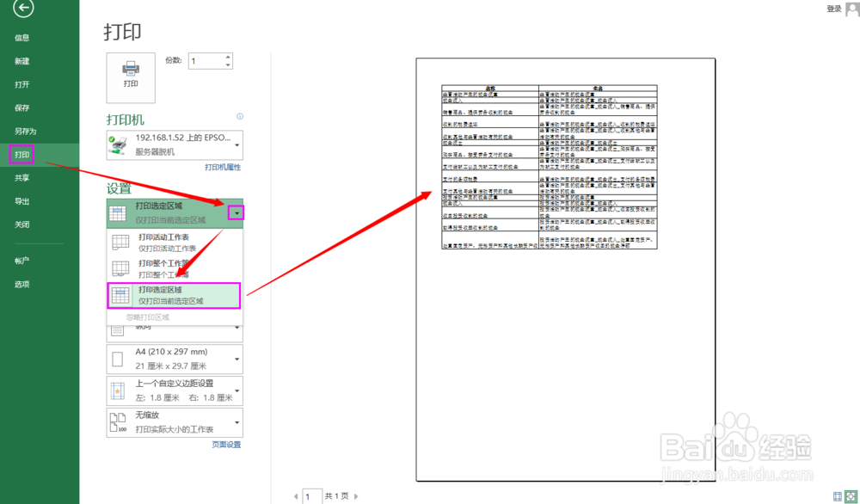The height and width of the screenshot is (504, 860).
Task: Open the 另存为 page
Action: pyautogui.click(x=25, y=132)
